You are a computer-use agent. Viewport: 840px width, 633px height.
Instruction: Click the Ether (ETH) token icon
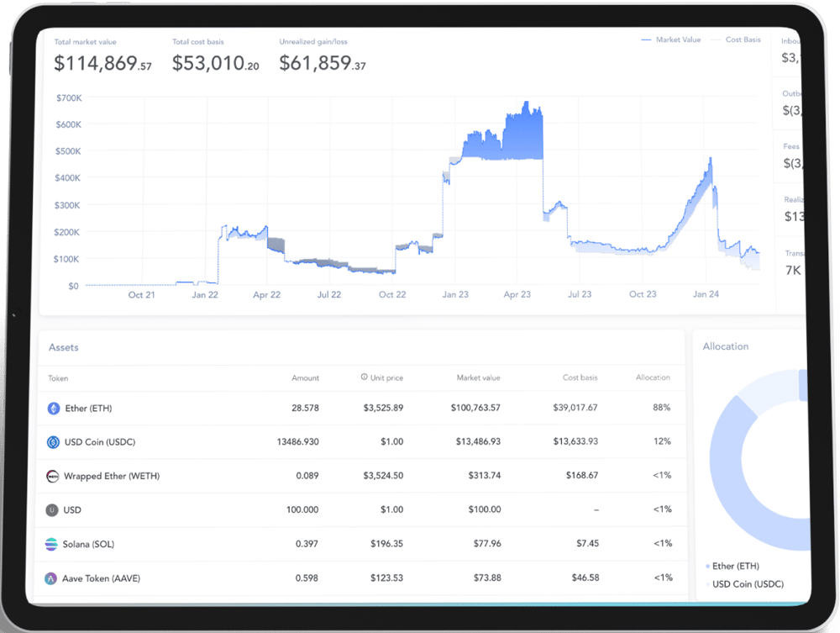click(54, 408)
